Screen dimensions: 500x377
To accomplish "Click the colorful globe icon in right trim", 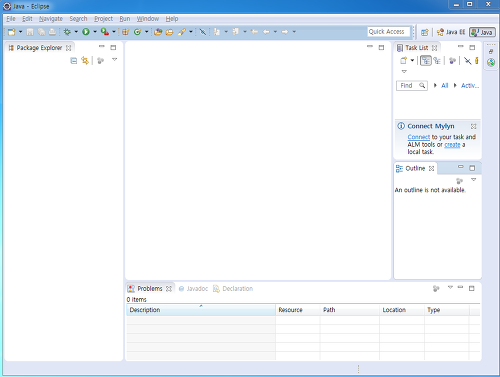I will pos(491,62).
